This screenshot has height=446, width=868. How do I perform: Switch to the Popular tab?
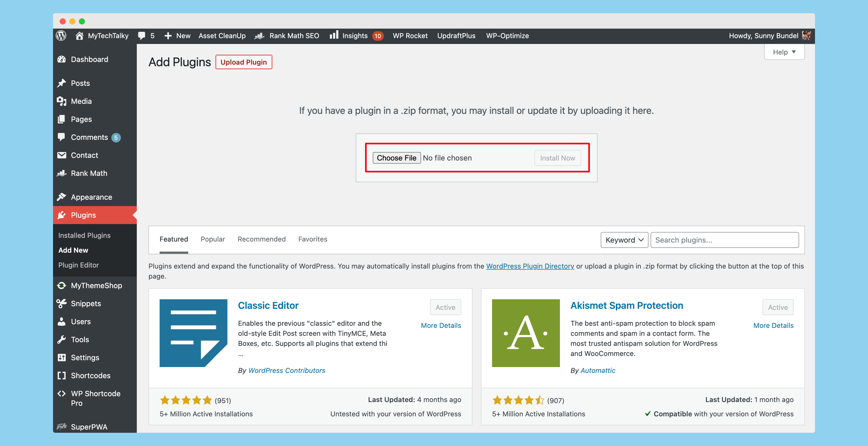click(x=213, y=239)
